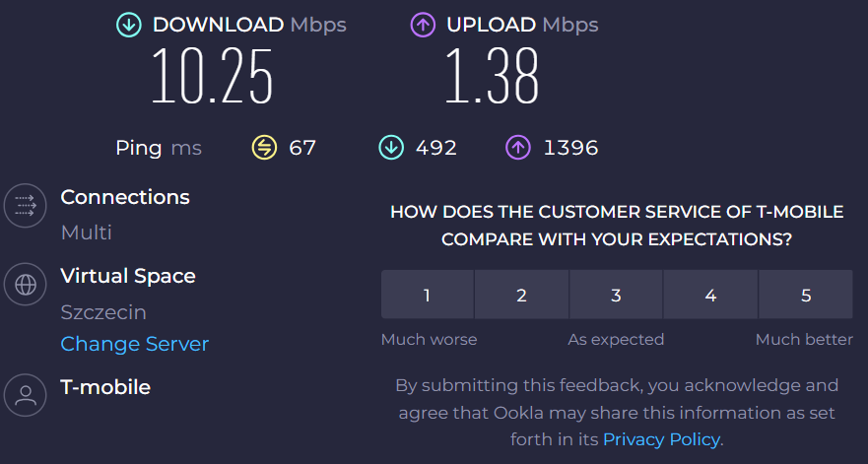Open the Privacy Policy link
868x464 pixels.
tap(661, 439)
